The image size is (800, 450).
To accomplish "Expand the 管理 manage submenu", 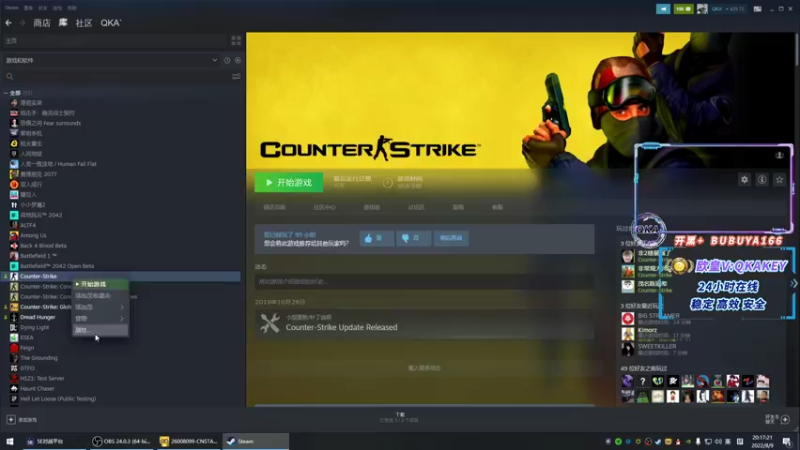I will [100, 318].
